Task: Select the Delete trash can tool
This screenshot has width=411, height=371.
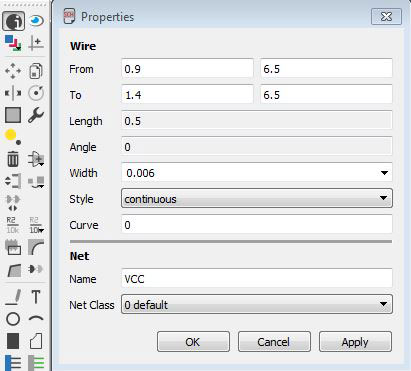Action: pyautogui.click(x=13, y=159)
